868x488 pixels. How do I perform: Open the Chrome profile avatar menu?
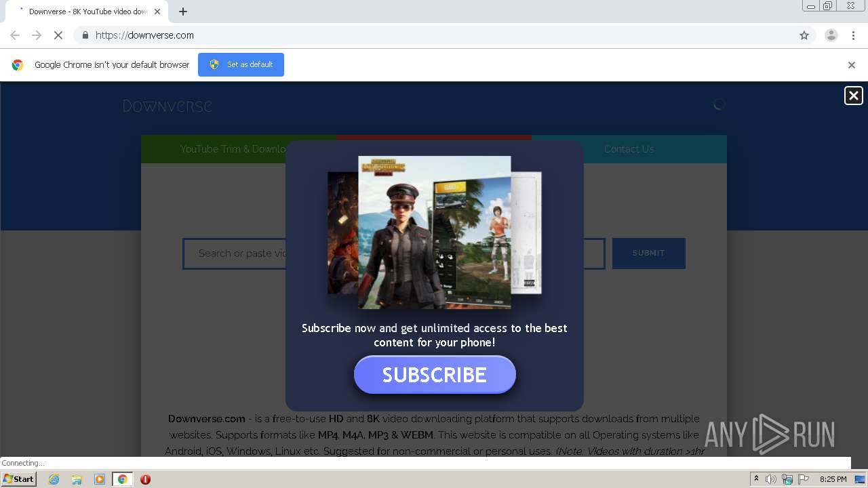pos(831,35)
